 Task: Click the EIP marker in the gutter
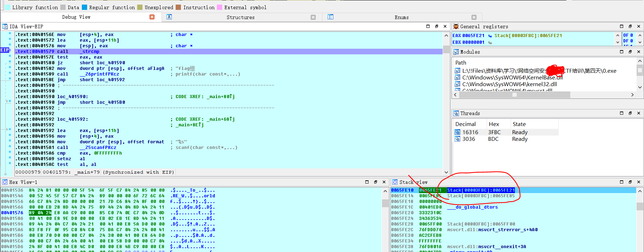coord(5,50)
